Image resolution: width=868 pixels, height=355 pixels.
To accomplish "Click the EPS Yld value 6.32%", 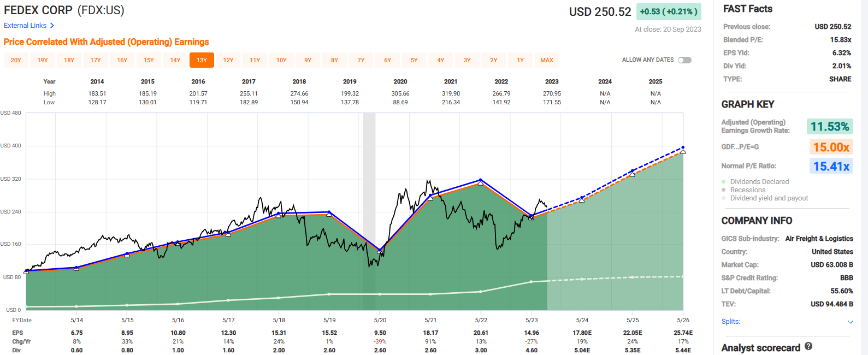I will (842, 53).
